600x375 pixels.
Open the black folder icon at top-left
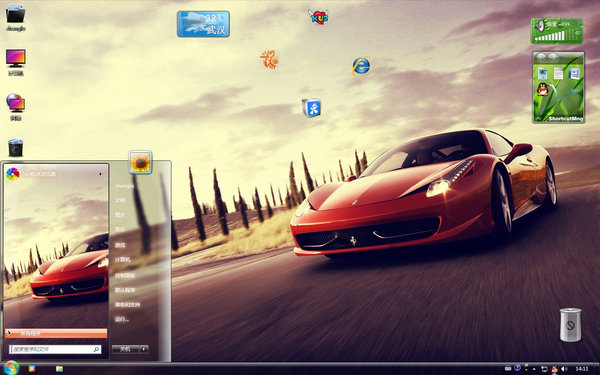(x=16, y=15)
